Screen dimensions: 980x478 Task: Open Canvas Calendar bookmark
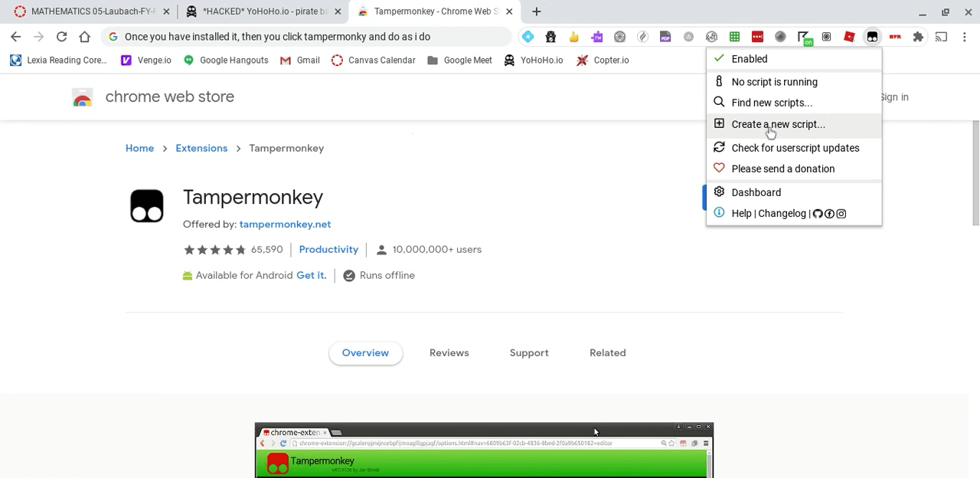tap(374, 60)
